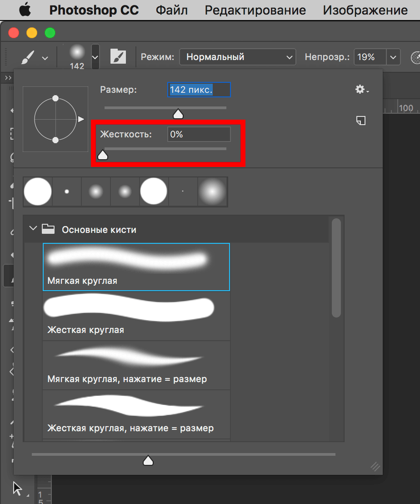This screenshot has width=420, height=504.
Task: Expand the tool preset picker arrow
Action: 45,58
